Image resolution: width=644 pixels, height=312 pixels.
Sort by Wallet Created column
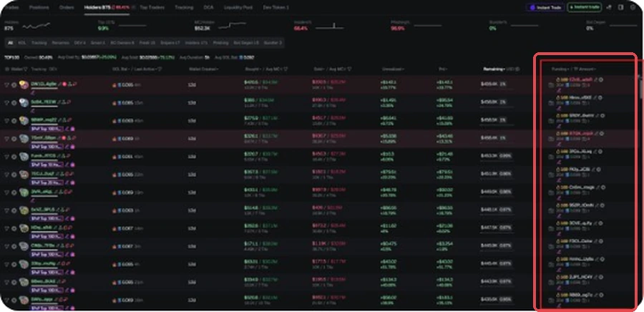pos(203,69)
